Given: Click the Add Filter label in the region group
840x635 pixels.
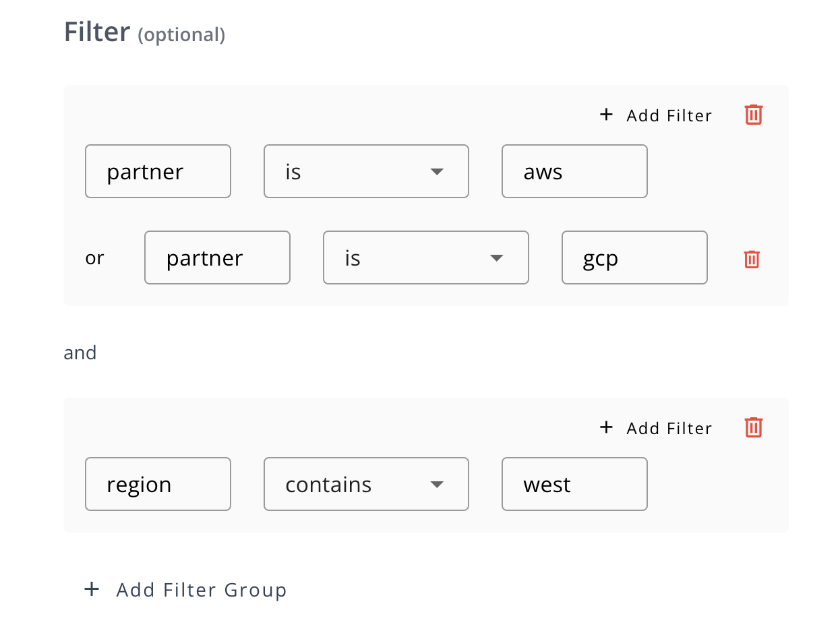Looking at the screenshot, I should point(669,429).
